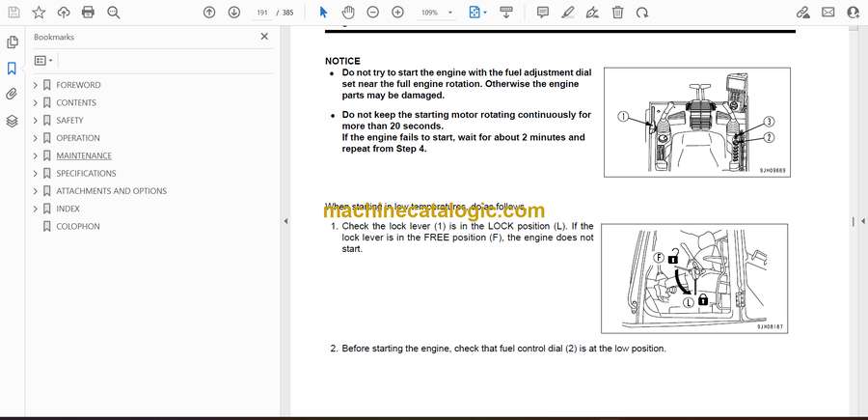The height and width of the screenshot is (420, 868).
Task: Go to next page with down arrow
Action: point(234,13)
